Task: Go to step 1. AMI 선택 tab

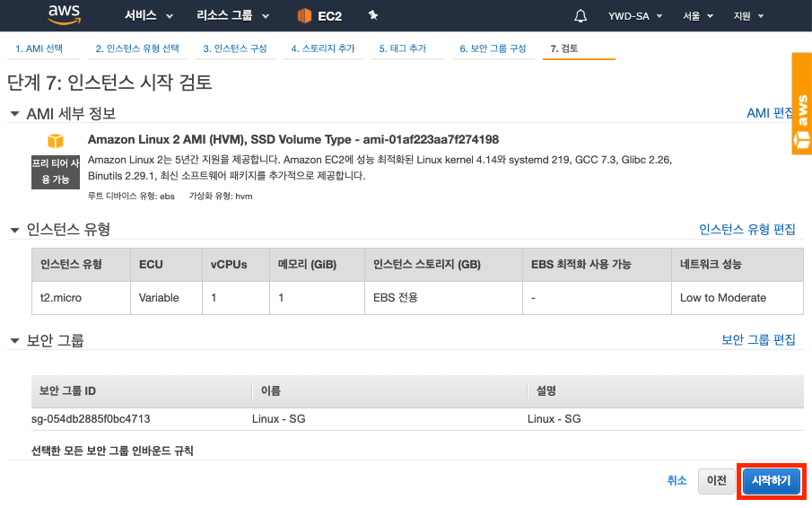Action: pos(39,48)
